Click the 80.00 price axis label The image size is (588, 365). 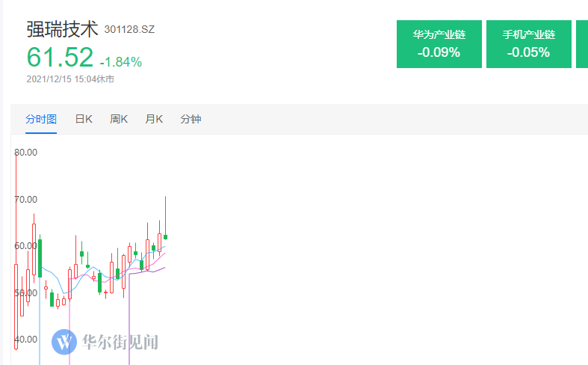point(26,152)
